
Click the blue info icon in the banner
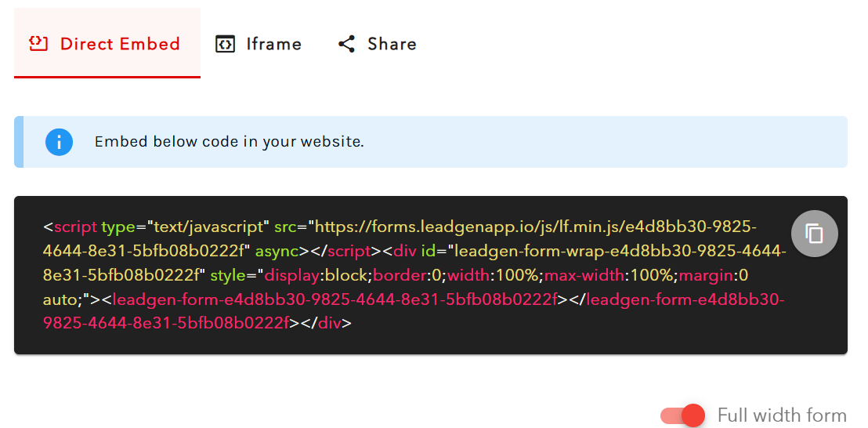[60, 142]
